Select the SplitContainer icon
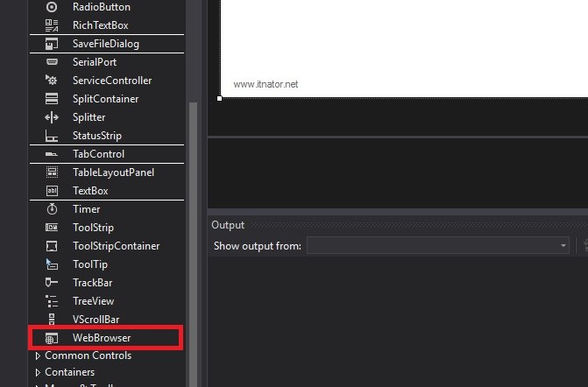Screen dimensions: 588x387 pyautogui.click(x=52, y=99)
